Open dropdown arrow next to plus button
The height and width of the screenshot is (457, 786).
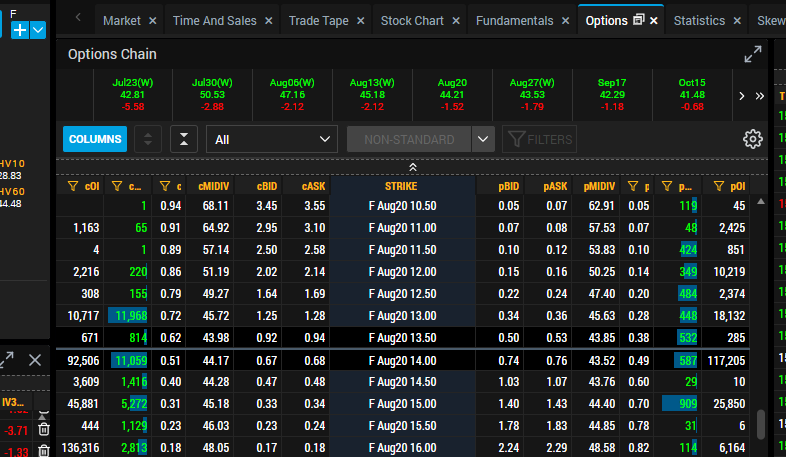[38, 30]
